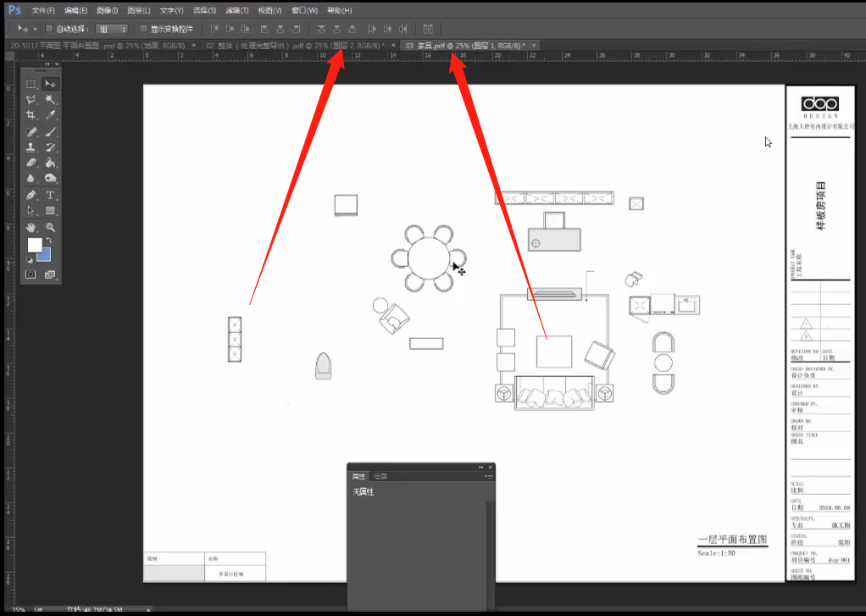Collapse the Properties panel with double arrows
The height and width of the screenshot is (616, 866).
coord(480,467)
